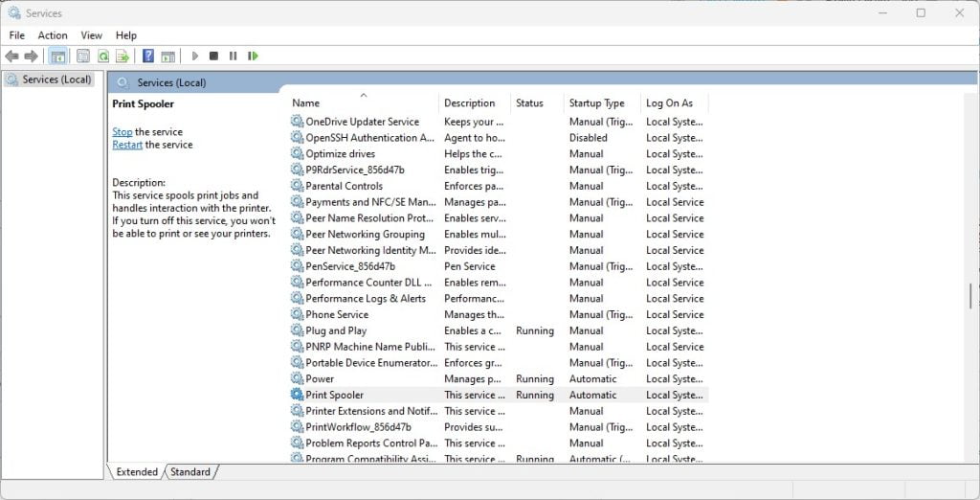980x500 pixels.
Task: Click the Stop the service link
Action: pos(122,132)
